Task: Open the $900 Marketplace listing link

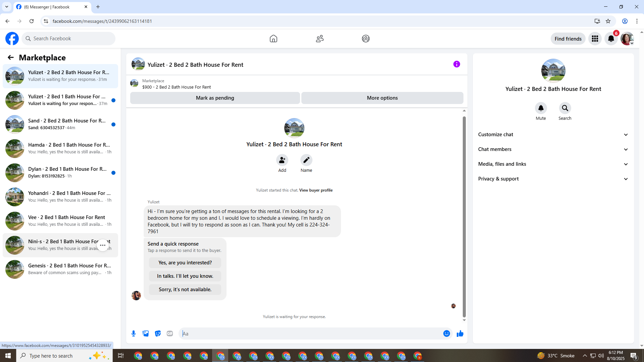Action: coord(177,87)
